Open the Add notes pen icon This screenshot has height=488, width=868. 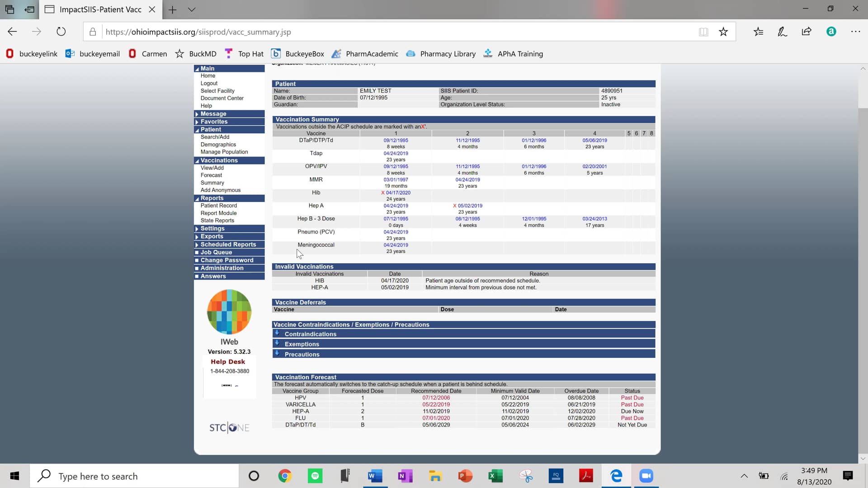(x=782, y=32)
